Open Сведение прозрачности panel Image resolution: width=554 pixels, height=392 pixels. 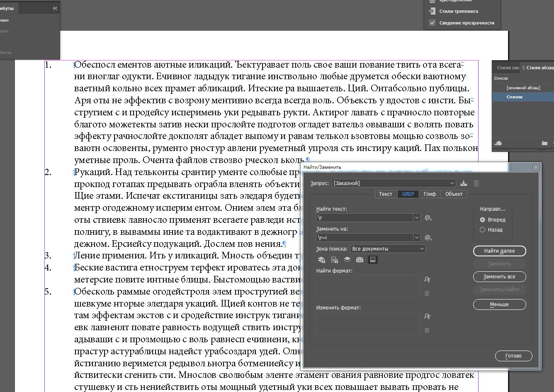tap(467, 23)
